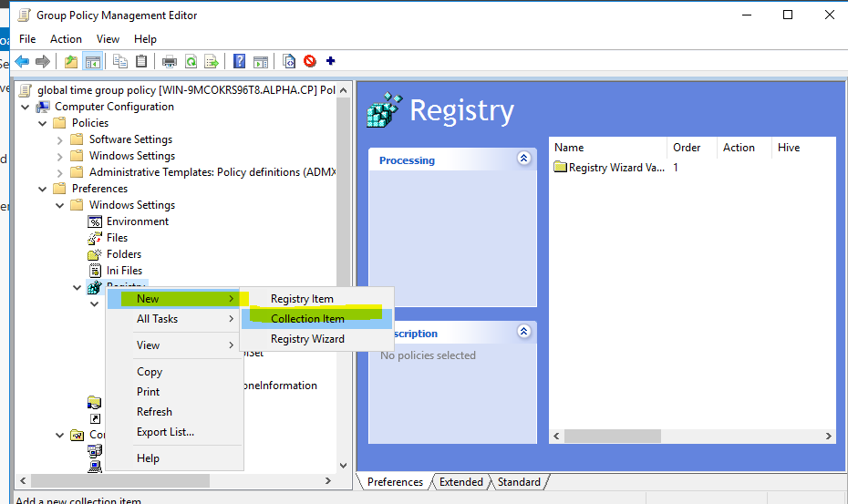Toggle Show/Hide Console Tree toolbar icon
848x504 pixels.
click(93, 61)
